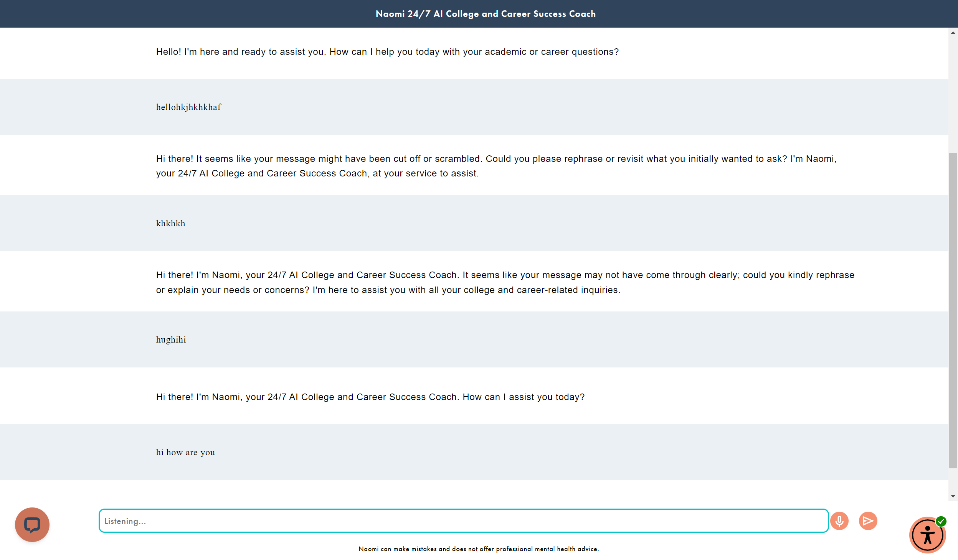Viewport: 958px width, 560px height.
Task: Click the 'How can I assist you today' reply
Action: click(x=370, y=397)
